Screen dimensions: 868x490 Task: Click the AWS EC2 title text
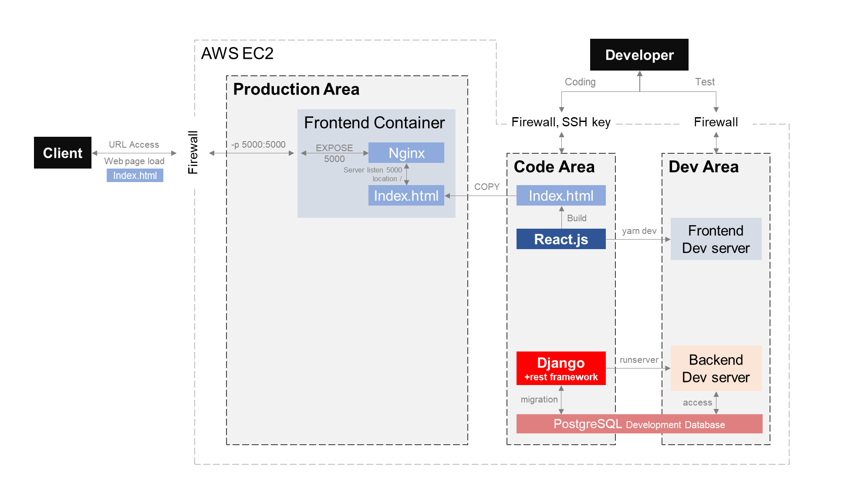tap(237, 54)
